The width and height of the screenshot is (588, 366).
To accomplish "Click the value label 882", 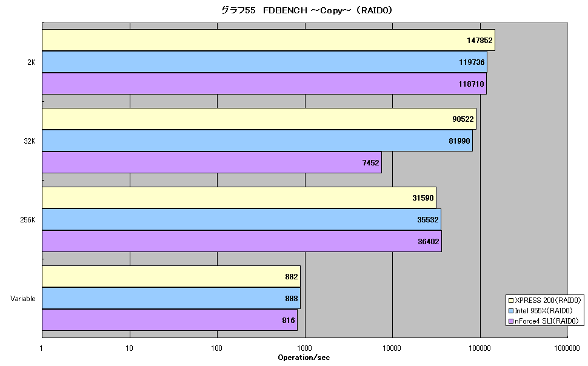I will [292, 277].
